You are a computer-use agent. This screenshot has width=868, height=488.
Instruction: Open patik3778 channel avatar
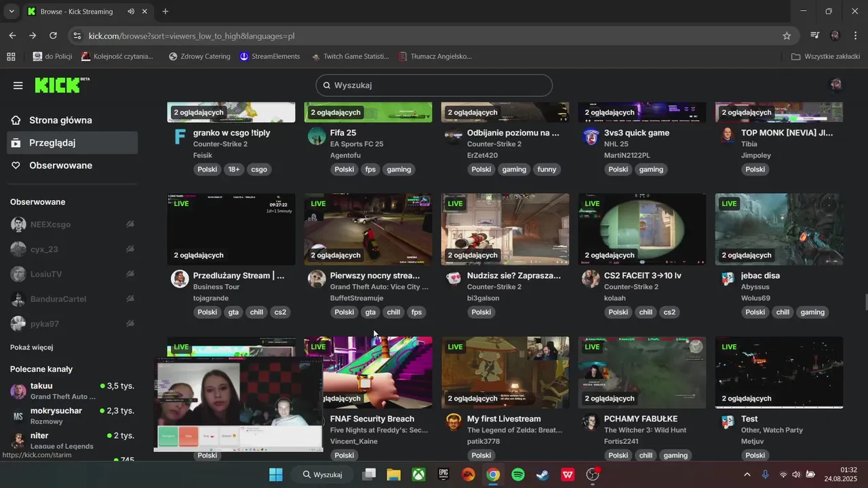454,422
